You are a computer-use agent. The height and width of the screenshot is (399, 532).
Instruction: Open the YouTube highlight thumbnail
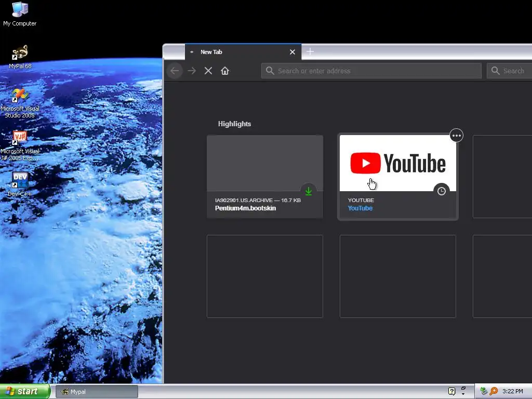(x=397, y=163)
